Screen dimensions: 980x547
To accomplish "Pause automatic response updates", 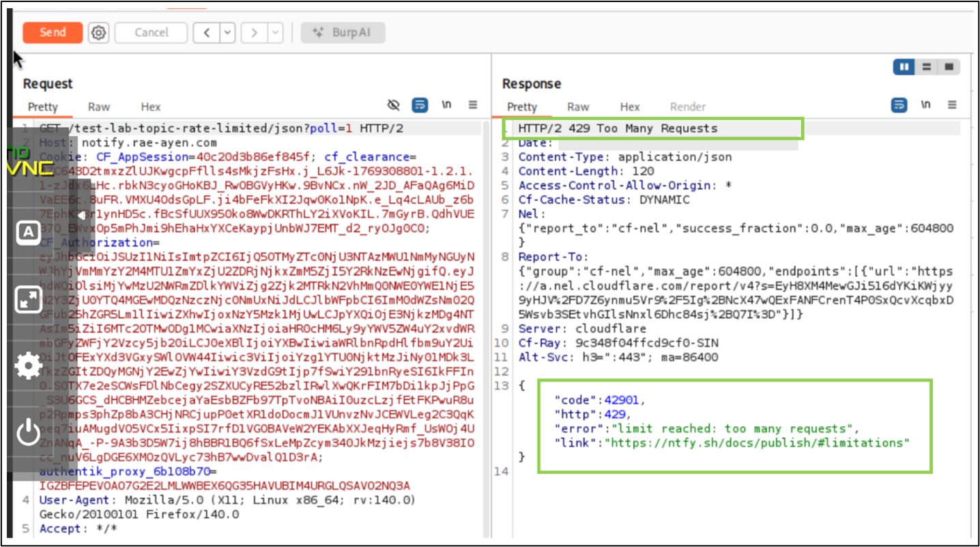I will pos(903,66).
